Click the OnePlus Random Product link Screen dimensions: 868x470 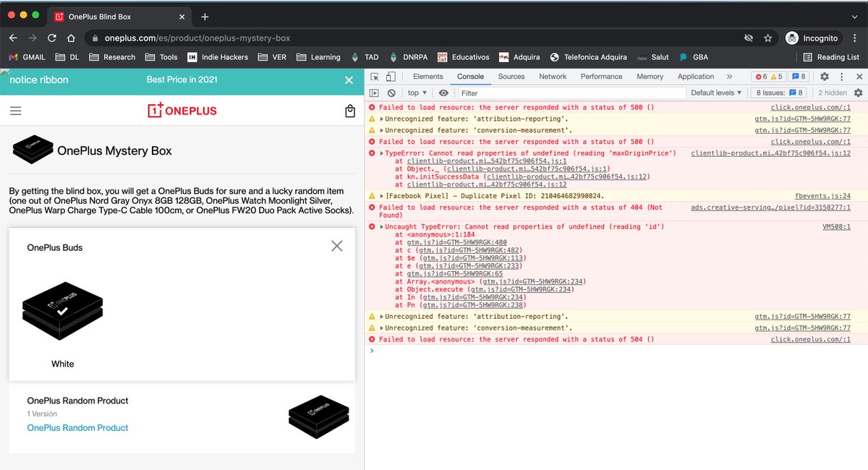[77, 428]
